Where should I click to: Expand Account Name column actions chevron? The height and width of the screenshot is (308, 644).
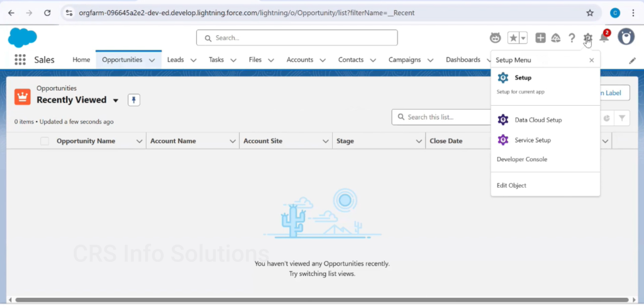click(x=233, y=141)
